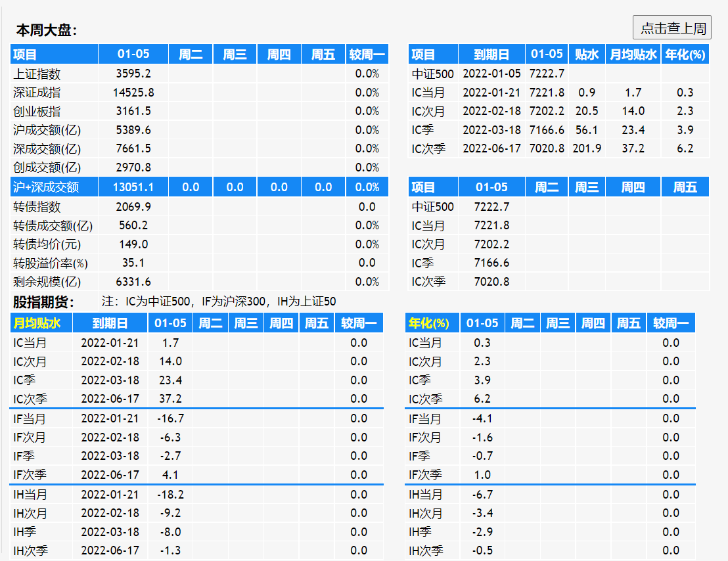Select the 3595.2 value for 上证指数
Viewport: 728px width, 561px height.
[133, 74]
